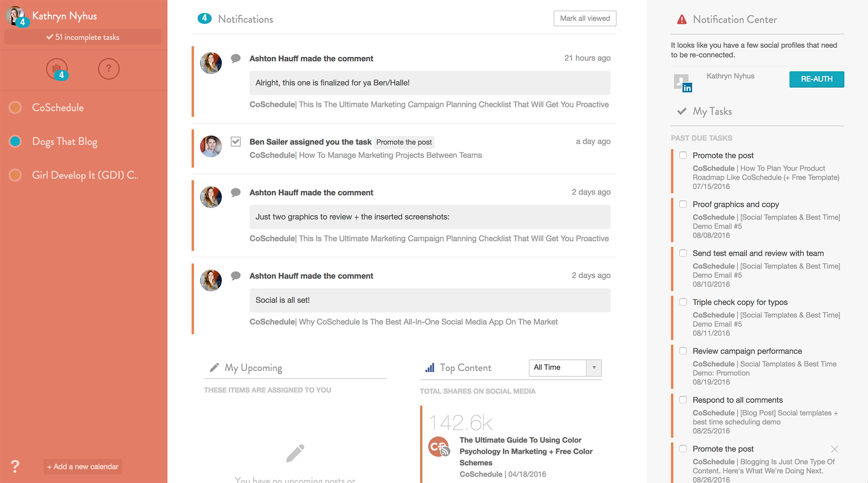This screenshot has height=483, width=868.
Task: Check off the Promote the post past due task
Action: [683, 155]
